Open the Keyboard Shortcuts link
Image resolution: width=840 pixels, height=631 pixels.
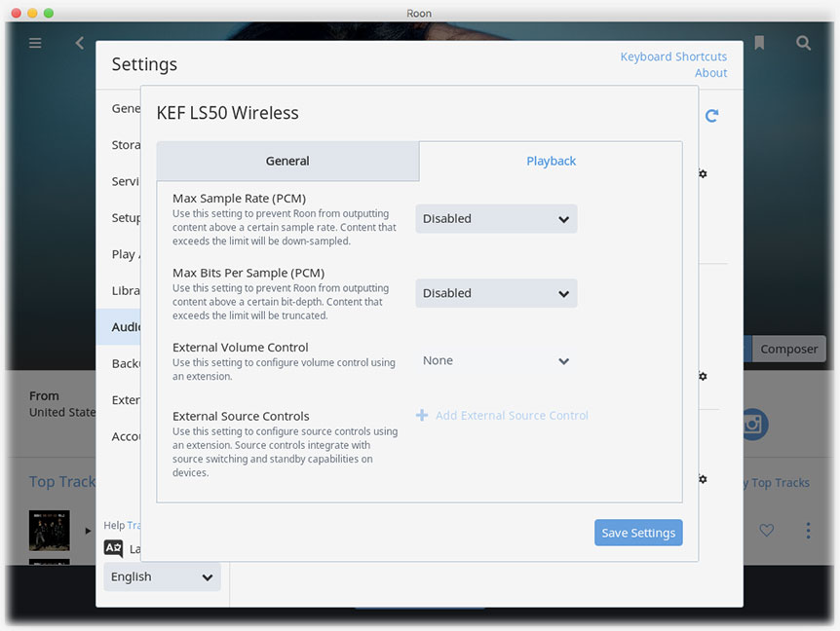pyautogui.click(x=673, y=56)
